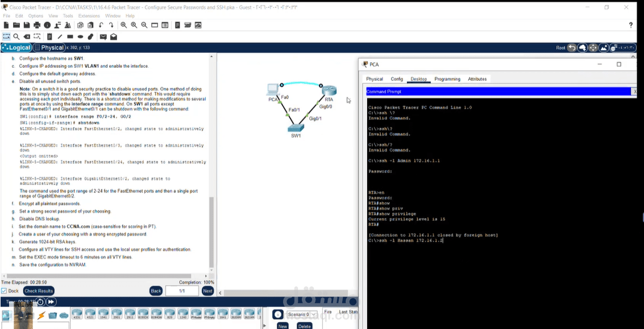This screenshot has width=644, height=329.
Task: Click the scenario info circle button
Action: coord(279,315)
